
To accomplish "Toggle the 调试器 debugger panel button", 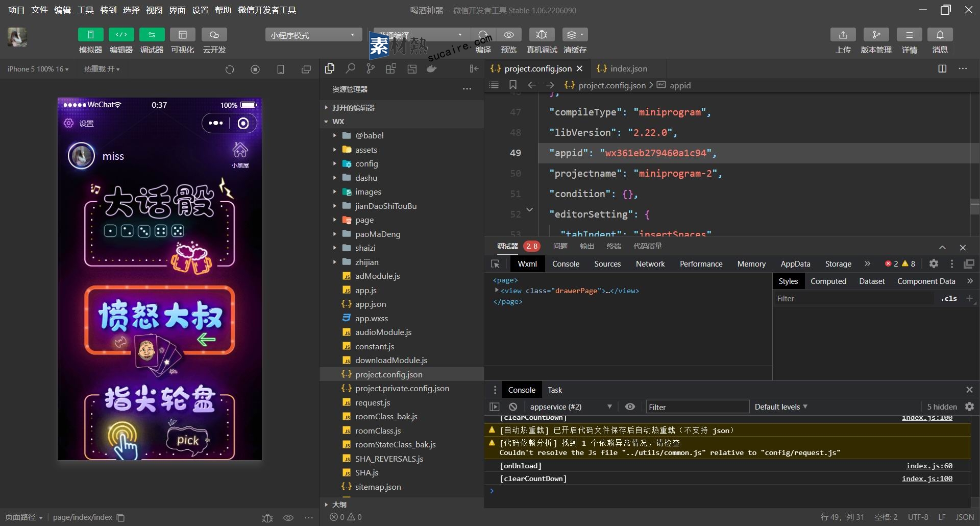I will pyautogui.click(x=152, y=35).
